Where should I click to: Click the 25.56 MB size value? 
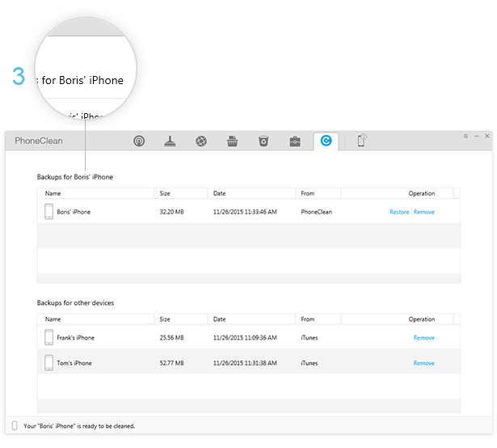(171, 338)
